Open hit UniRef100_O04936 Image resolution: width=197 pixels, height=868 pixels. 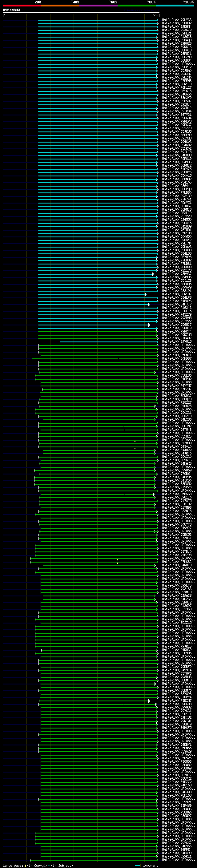pyautogui.click(x=177, y=162)
